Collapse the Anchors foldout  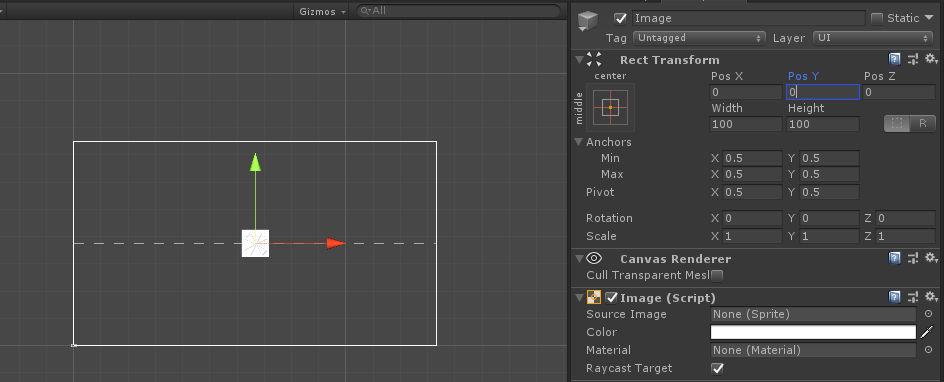[x=579, y=142]
